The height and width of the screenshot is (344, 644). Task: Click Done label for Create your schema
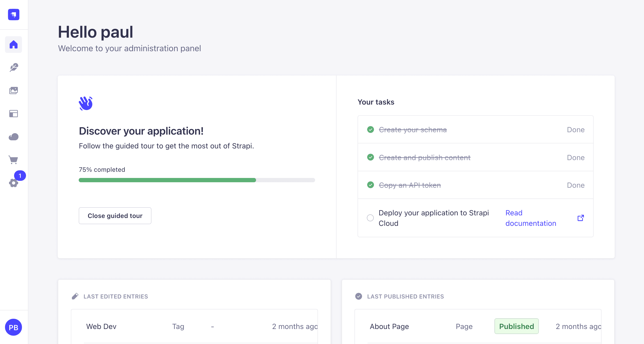[x=576, y=130]
